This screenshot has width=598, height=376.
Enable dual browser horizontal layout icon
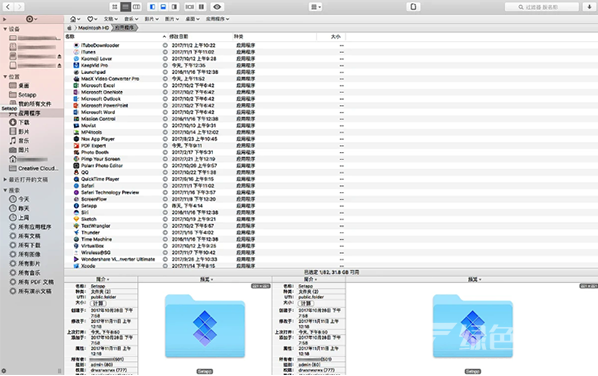[x=190, y=6]
